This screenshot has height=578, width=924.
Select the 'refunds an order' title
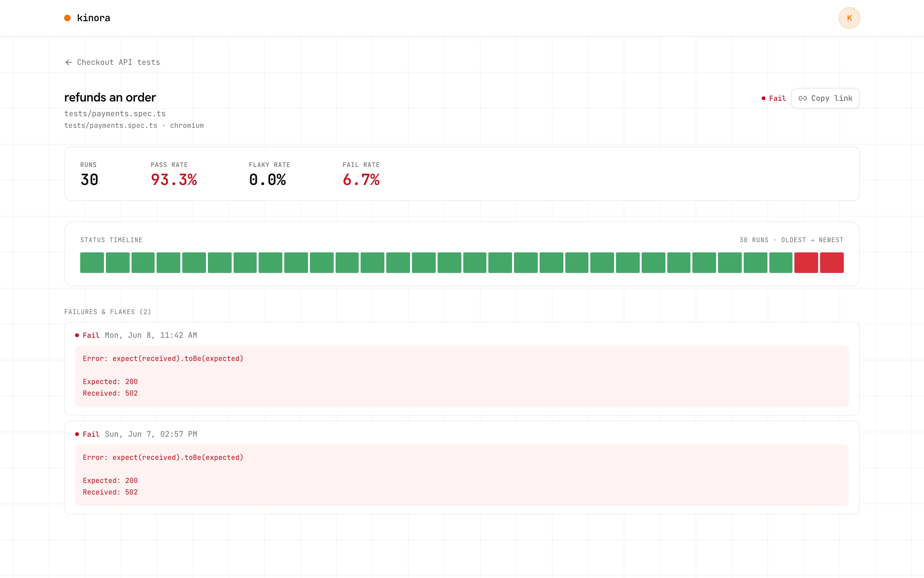110,98
